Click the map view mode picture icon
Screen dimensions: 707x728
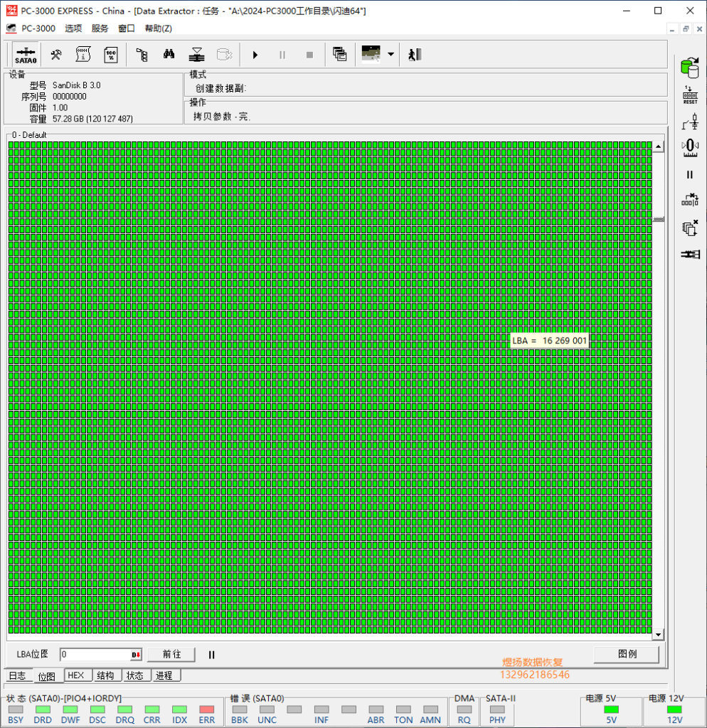point(371,54)
